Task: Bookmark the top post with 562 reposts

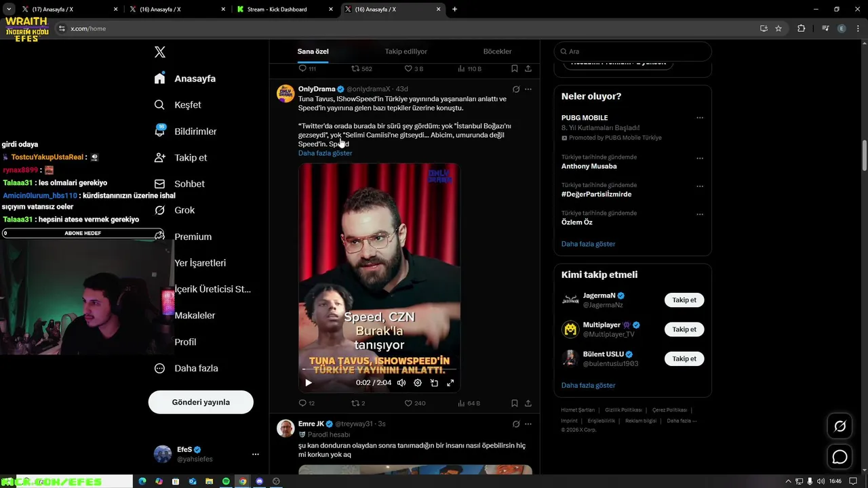Action: (515, 68)
